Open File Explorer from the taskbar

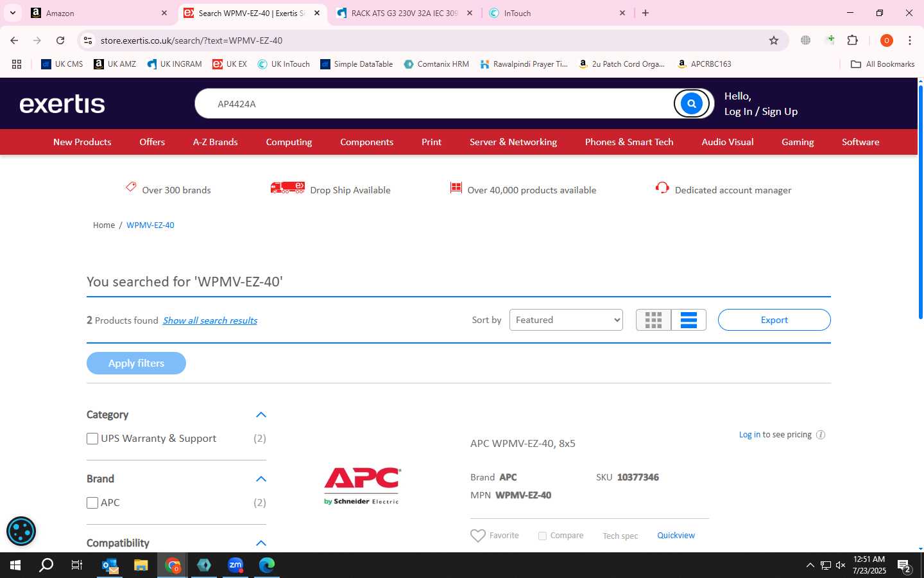[141, 565]
